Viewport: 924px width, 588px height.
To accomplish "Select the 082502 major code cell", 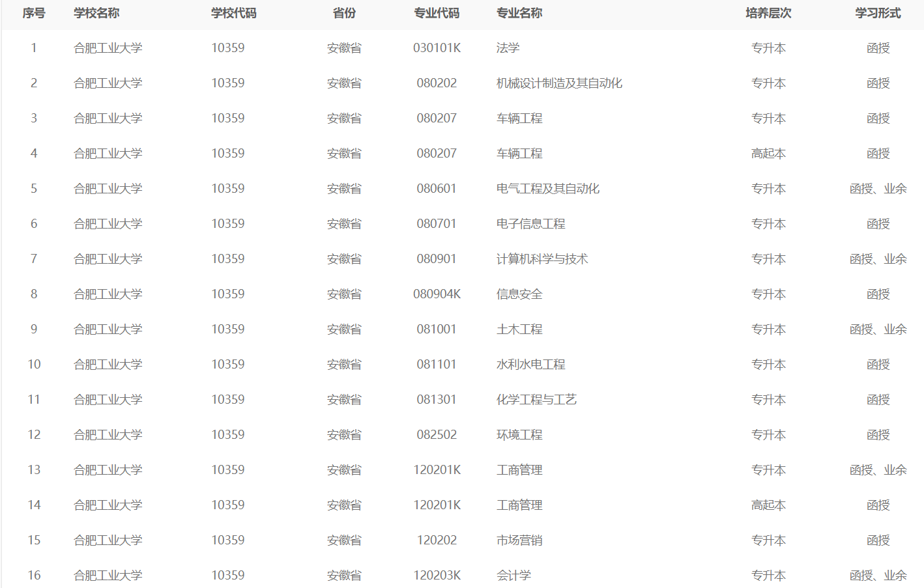I will pos(437,435).
